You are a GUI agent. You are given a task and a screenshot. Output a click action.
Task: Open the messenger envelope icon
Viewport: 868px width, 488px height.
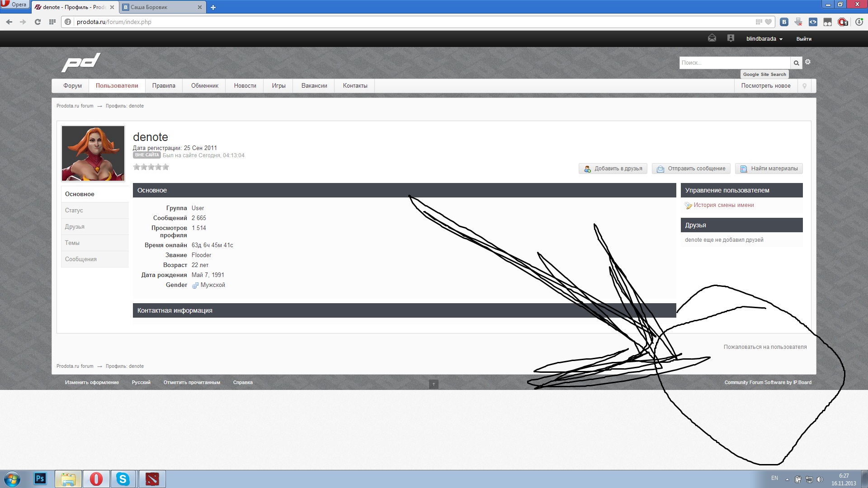pyautogui.click(x=712, y=38)
